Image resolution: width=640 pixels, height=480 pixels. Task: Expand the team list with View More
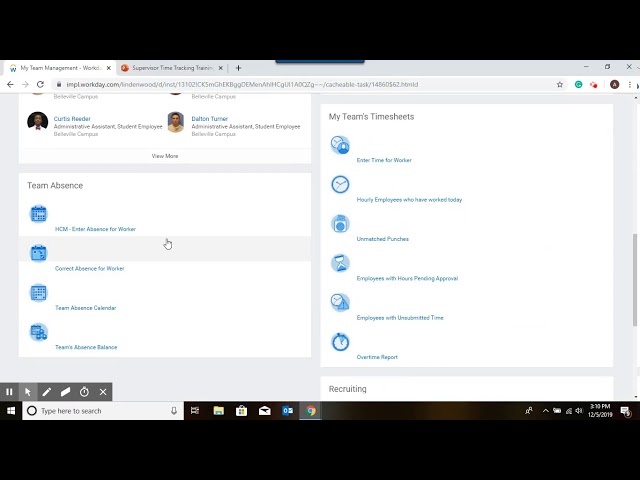pos(165,156)
